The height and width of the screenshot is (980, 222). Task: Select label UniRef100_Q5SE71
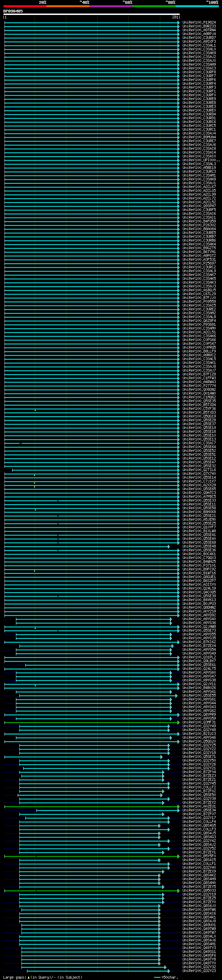pyautogui.click(x=199, y=757)
